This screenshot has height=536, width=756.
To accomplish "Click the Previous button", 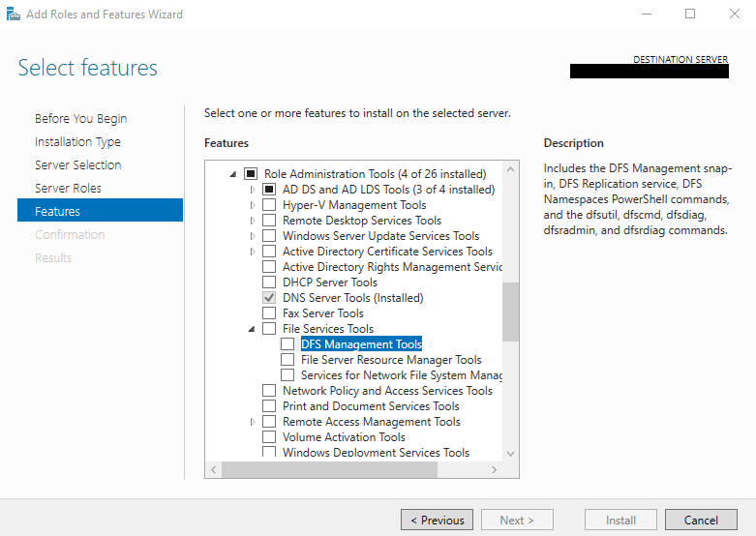I will (437, 521).
